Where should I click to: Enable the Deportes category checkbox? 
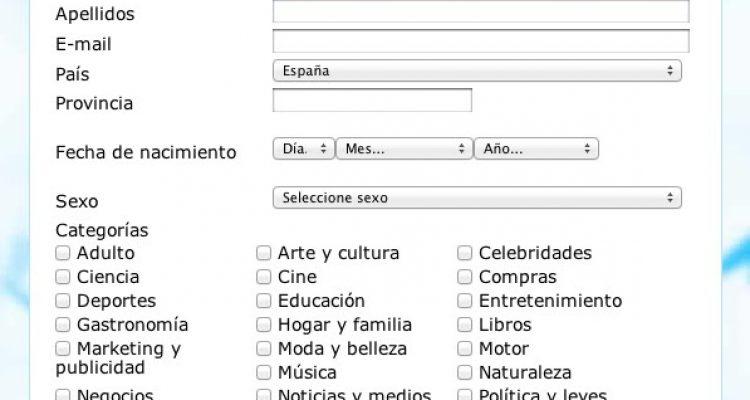[x=63, y=301]
